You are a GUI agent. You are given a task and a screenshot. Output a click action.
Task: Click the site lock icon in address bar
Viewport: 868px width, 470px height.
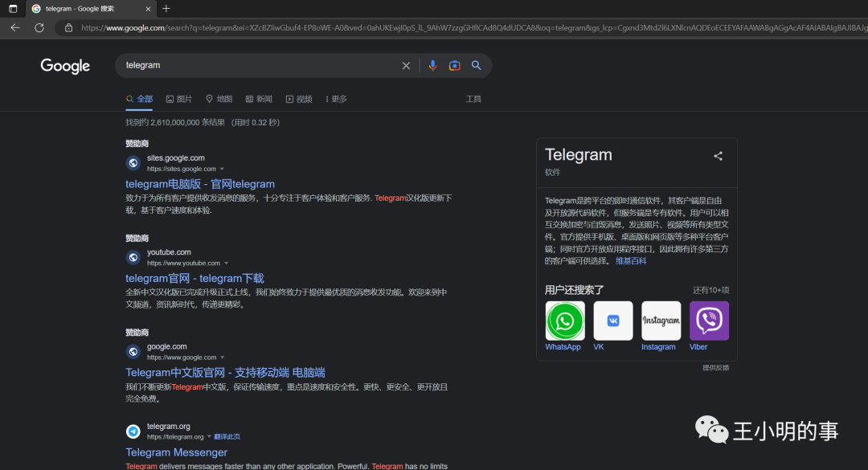68,27
